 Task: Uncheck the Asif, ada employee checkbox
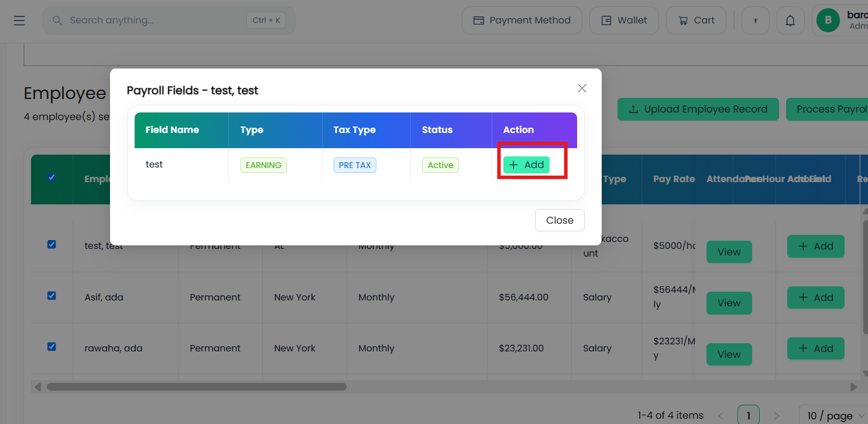click(52, 296)
